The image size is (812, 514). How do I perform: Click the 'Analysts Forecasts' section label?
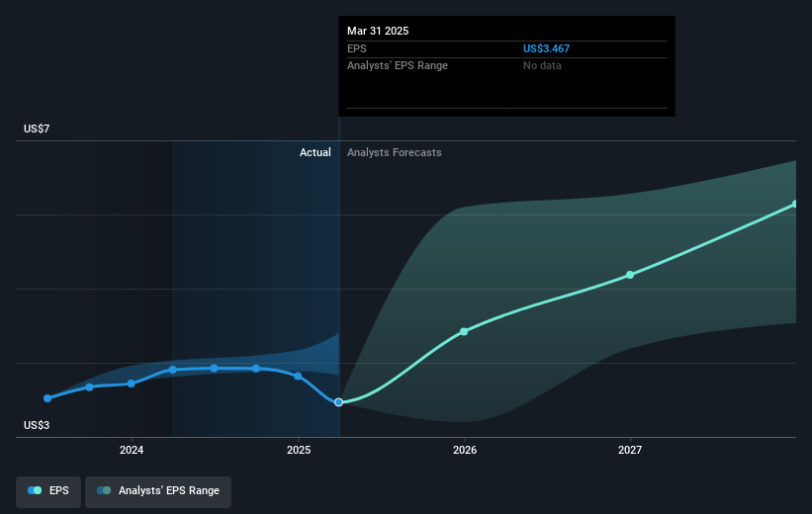pyautogui.click(x=394, y=152)
